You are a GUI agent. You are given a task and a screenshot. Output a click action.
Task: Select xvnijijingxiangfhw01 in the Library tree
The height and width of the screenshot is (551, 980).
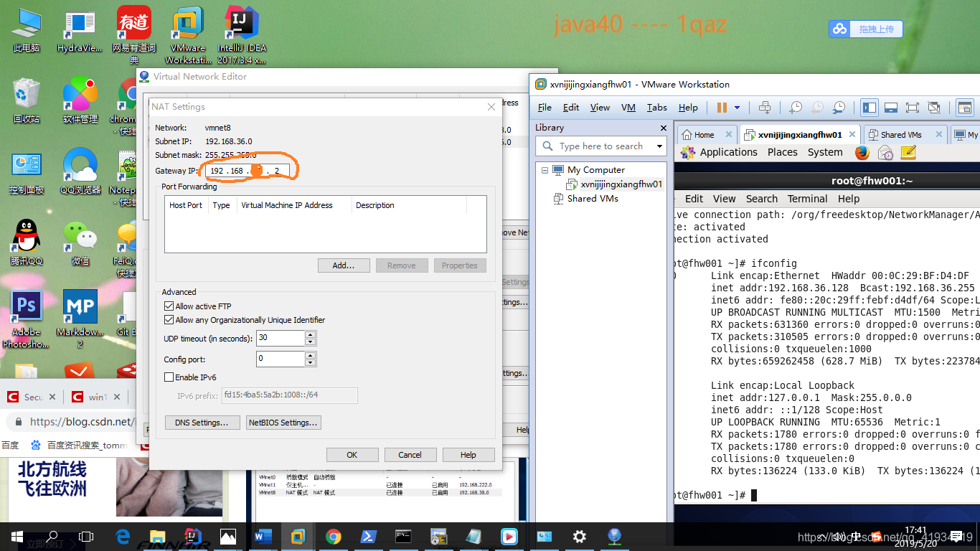coord(621,184)
